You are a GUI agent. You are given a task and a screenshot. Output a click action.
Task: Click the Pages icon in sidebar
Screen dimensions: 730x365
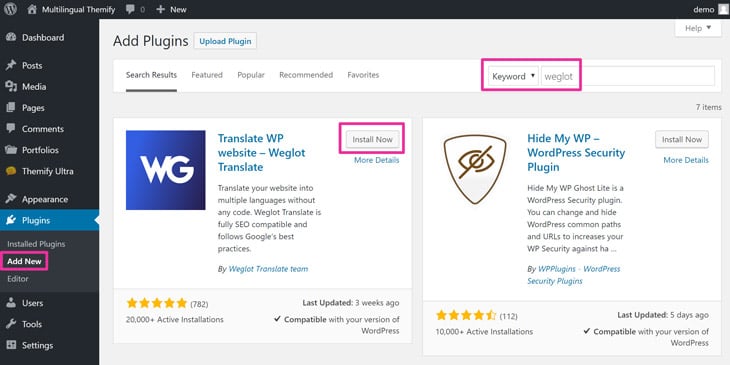(11, 108)
